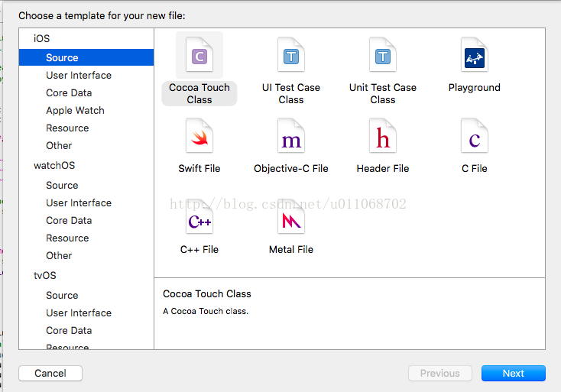Click the Unit Test Case Class label
Image resolution: width=561 pixels, height=392 pixels.
pos(382,93)
